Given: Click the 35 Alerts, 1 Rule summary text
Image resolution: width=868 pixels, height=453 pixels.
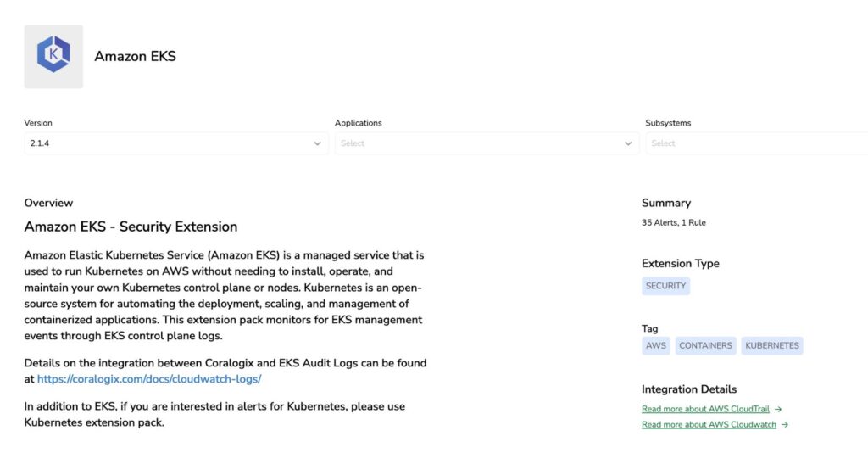Looking at the screenshot, I should [674, 222].
